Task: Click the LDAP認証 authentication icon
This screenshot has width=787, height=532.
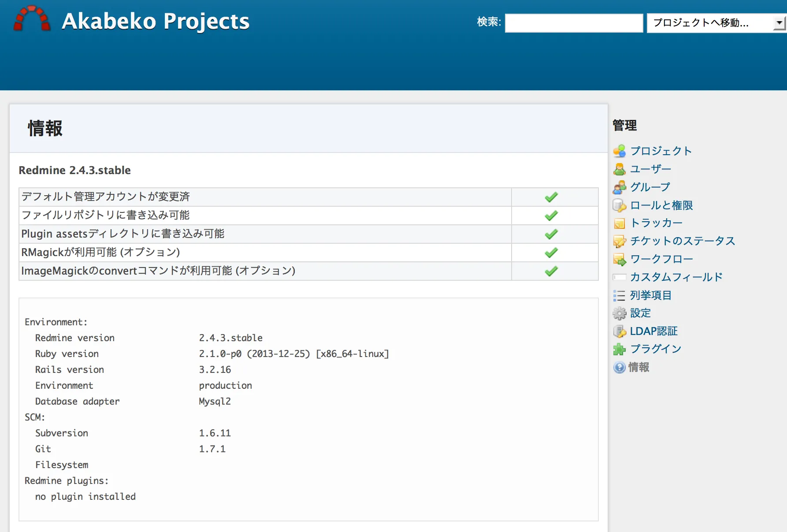Action: pos(620,331)
